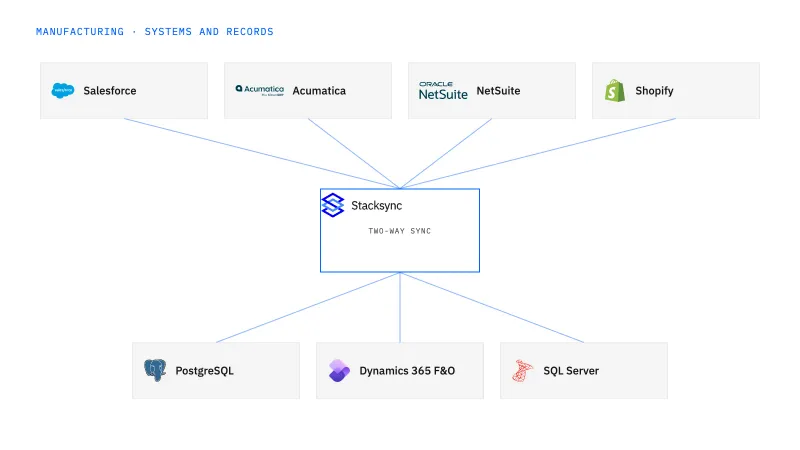Image resolution: width=800 pixels, height=450 pixels.
Task: Click the Salesforce cloud logo
Action: 63,90
